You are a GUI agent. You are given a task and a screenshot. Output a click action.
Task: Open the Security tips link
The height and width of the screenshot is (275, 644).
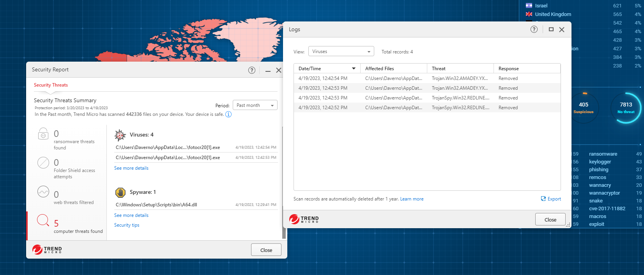[x=127, y=225]
